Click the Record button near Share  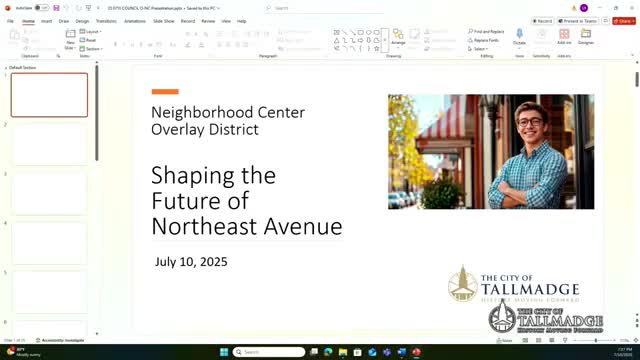pos(542,21)
